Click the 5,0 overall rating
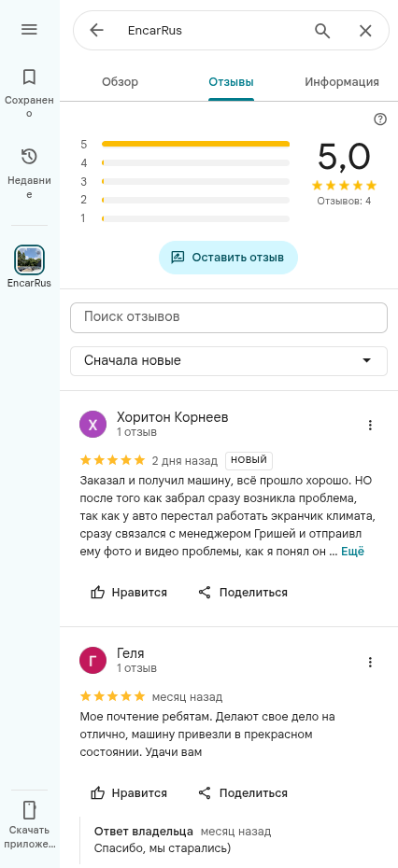The image size is (398, 868). tap(344, 157)
